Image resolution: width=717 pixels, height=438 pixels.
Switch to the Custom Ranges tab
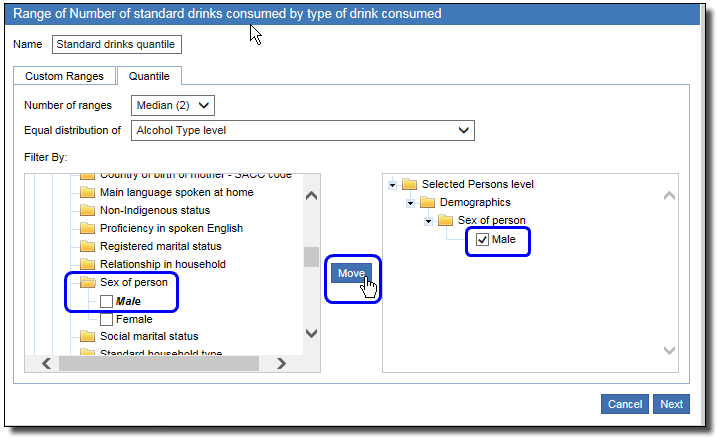64,76
